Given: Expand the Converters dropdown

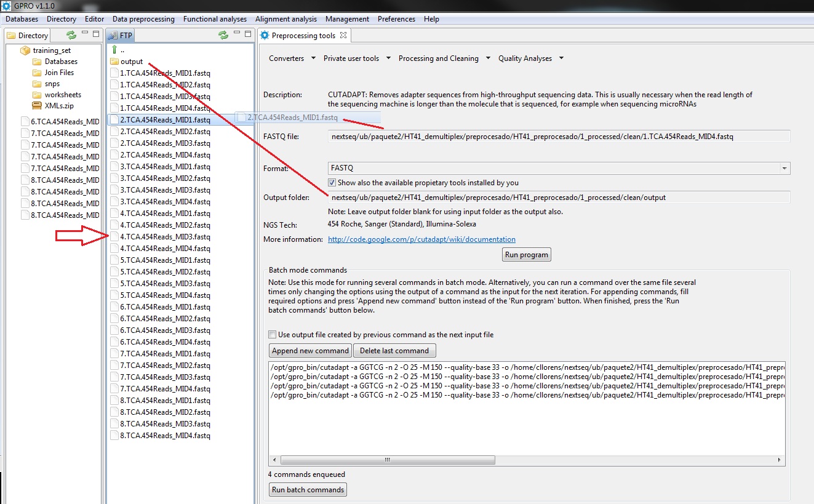Looking at the screenshot, I should pos(292,58).
